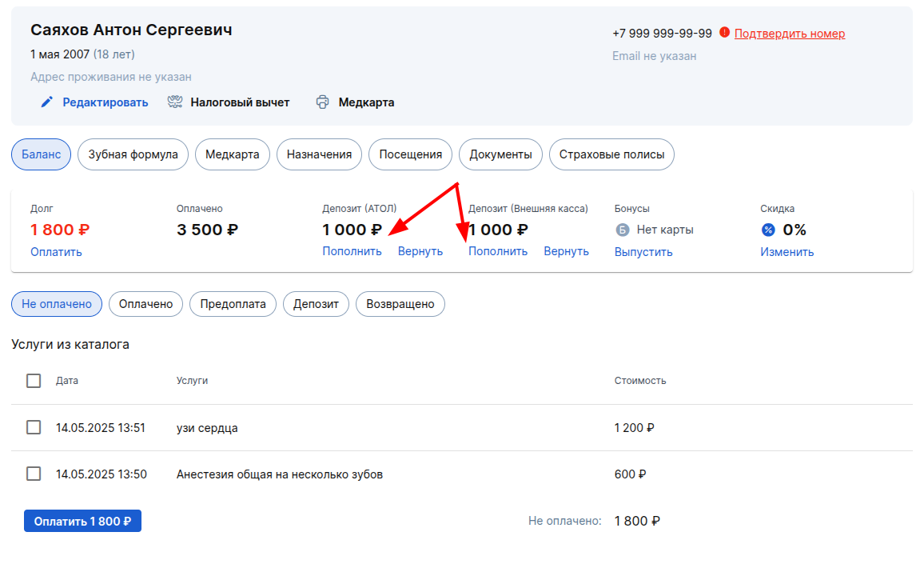Screen dimensions: 924x572
Task: Open the Баланс tab
Action: 42,154
